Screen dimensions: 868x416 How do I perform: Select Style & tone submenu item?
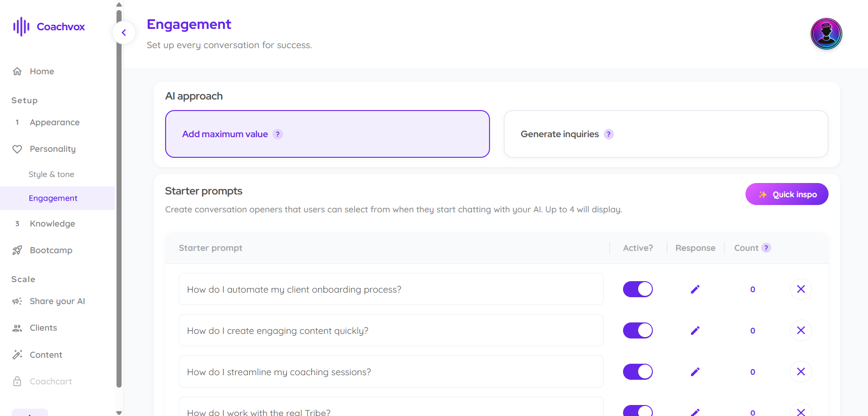point(51,174)
